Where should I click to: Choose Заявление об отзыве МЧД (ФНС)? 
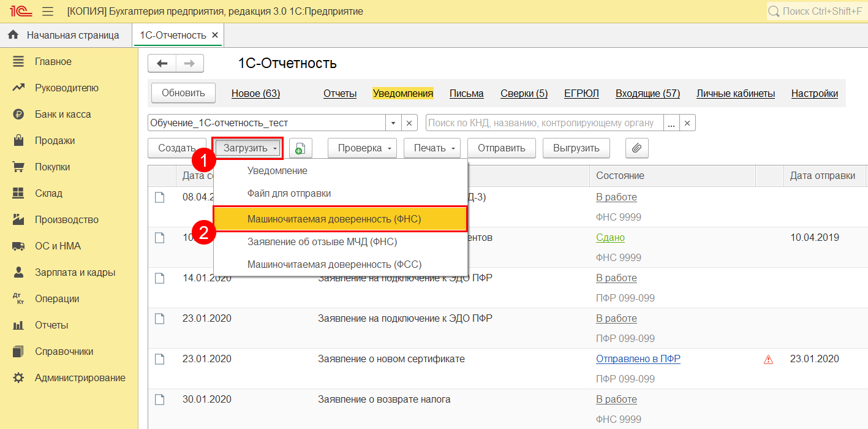(x=322, y=242)
